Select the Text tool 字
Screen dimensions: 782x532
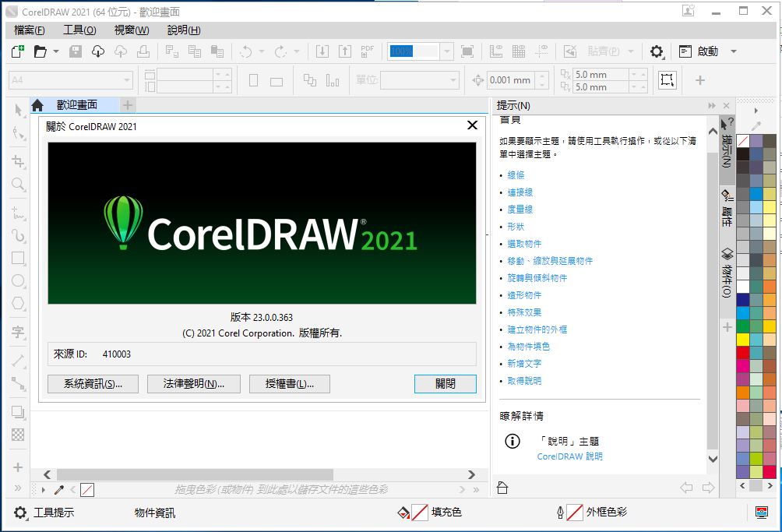pyautogui.click(x=19, y=332)
